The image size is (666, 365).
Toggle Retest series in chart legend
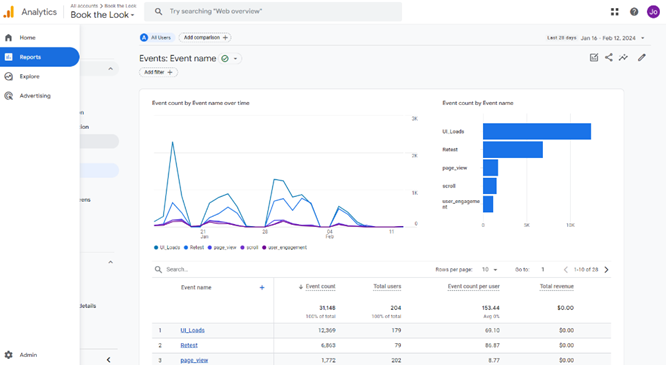pyautogui.click(x=194, y=247)
